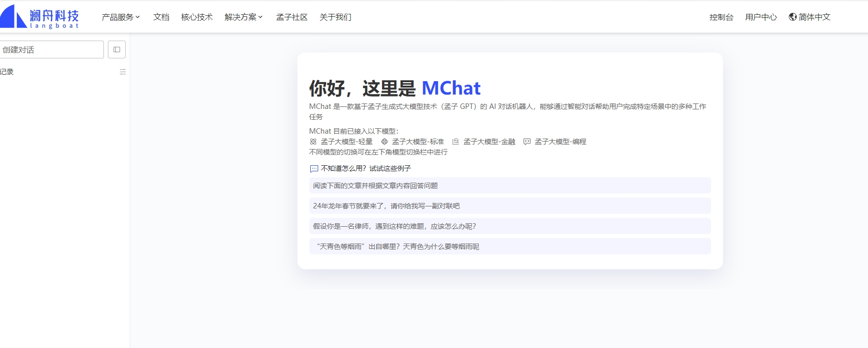Open the 关于我们 page

pos(336,17)
